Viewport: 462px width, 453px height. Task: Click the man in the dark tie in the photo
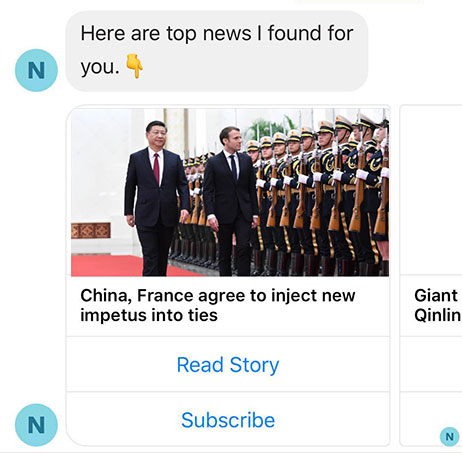click(231, 201)
